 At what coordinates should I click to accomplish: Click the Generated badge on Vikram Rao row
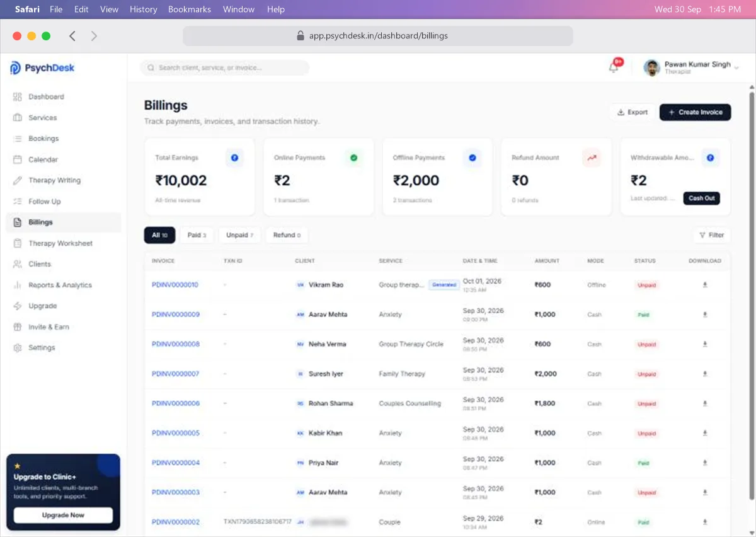coord(444,285)
